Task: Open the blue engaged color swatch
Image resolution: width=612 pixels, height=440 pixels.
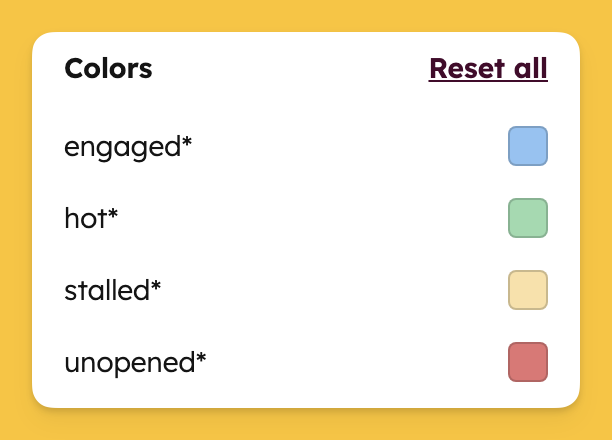Action: point(528,146)
